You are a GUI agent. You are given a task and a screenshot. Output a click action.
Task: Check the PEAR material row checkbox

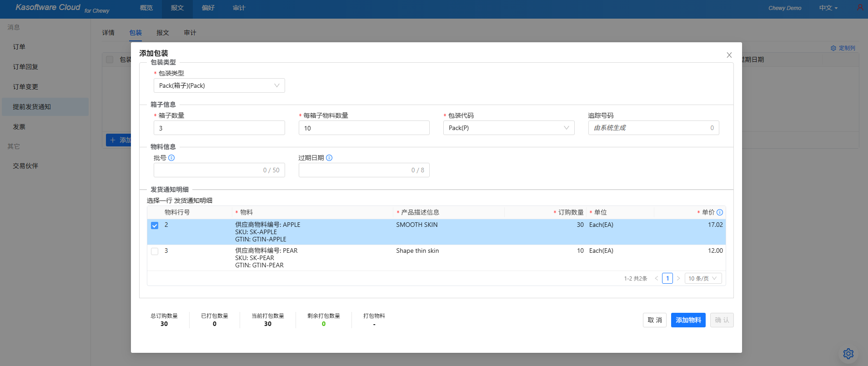(x=155, y=251)
